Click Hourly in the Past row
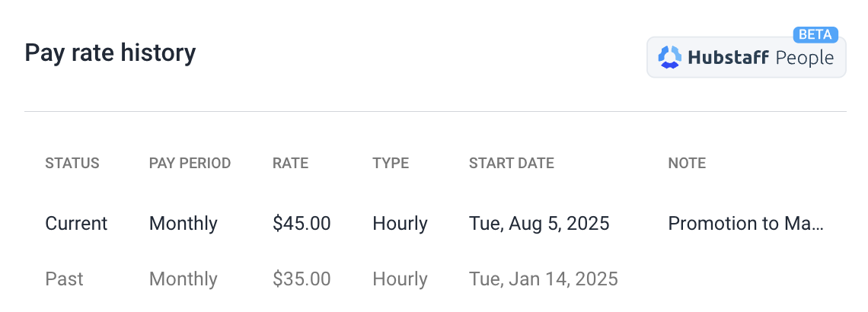 coord(400,279)
